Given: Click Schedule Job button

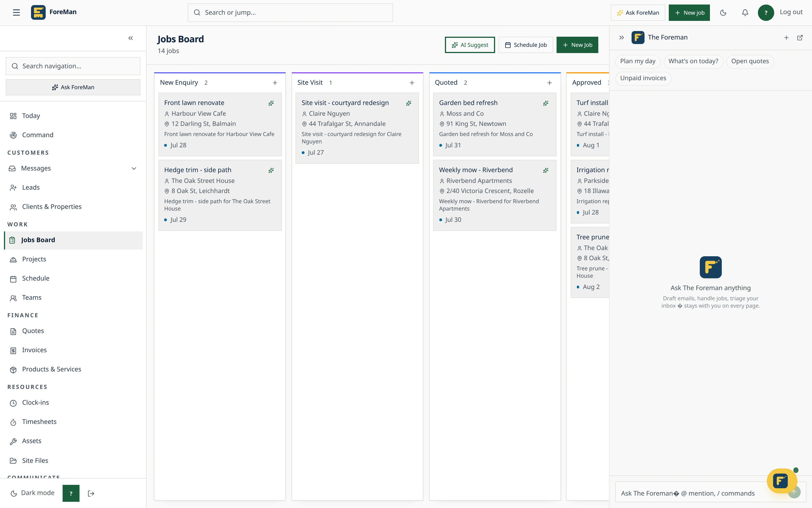Looking at the screenshot, I should [x=526, y=45].
